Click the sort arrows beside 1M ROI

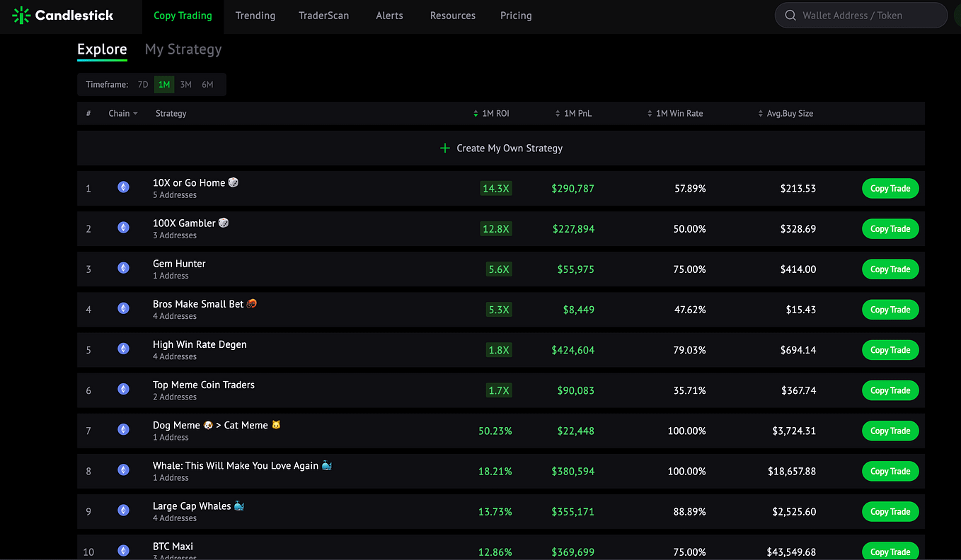pos(473,112)
